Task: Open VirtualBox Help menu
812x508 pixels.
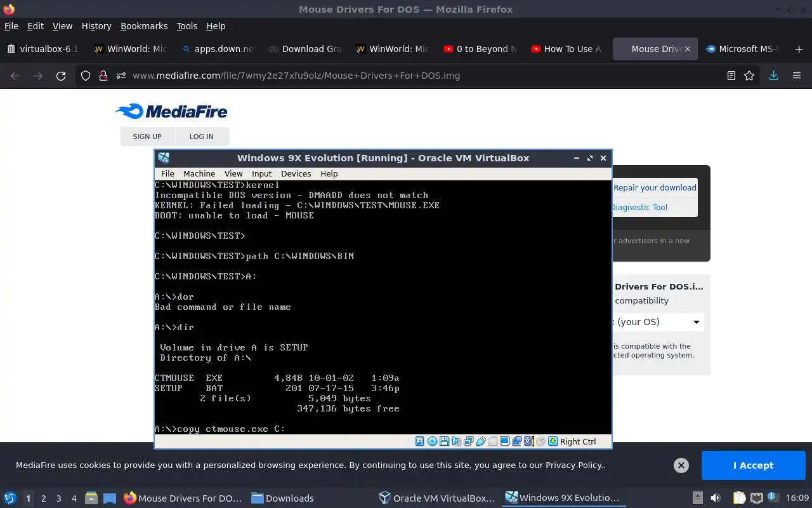Action: (329, 173)
